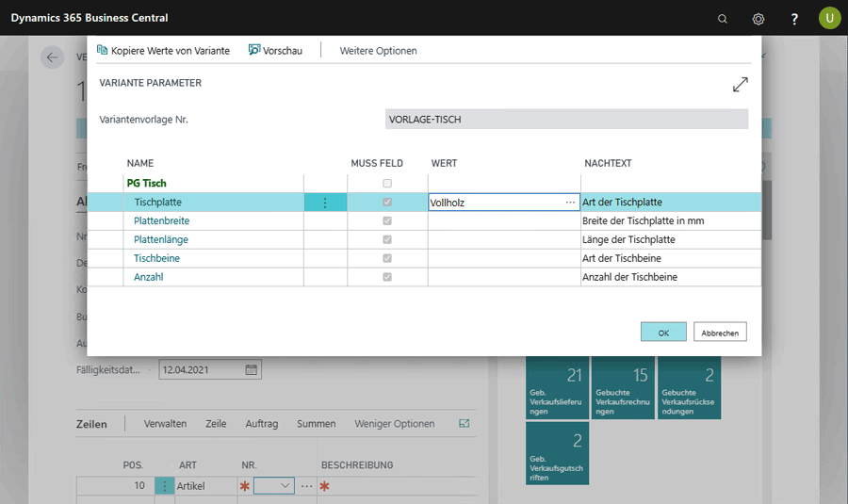This screenshot has height=504, width=848.
Task: Click Nachtext 'Art der Tischplatte'
Action: tap(622, 203)
